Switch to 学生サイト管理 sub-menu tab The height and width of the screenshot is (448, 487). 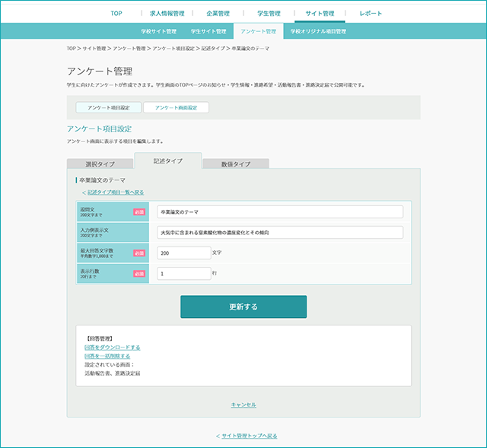pyautogui.click(x=208, y=31)
